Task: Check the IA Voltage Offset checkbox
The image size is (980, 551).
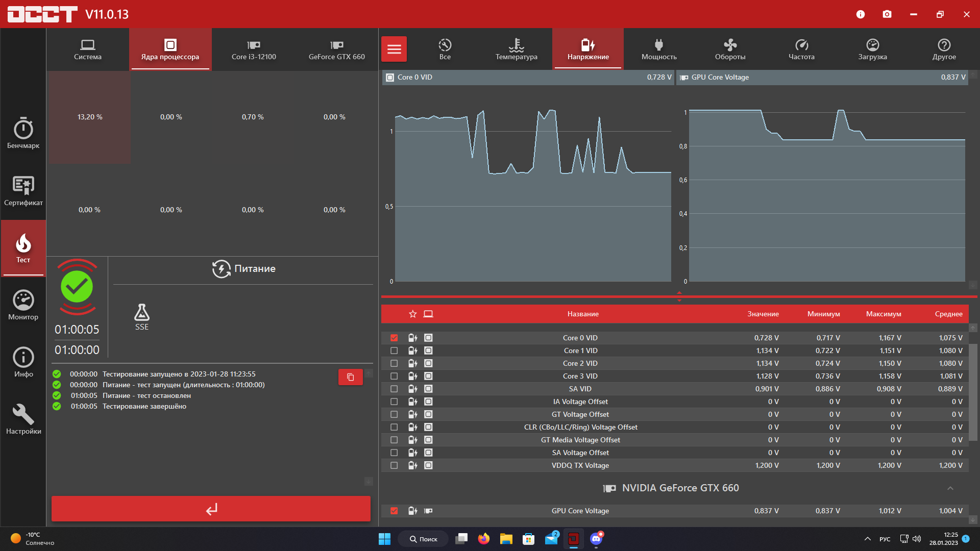Action: 394,402
